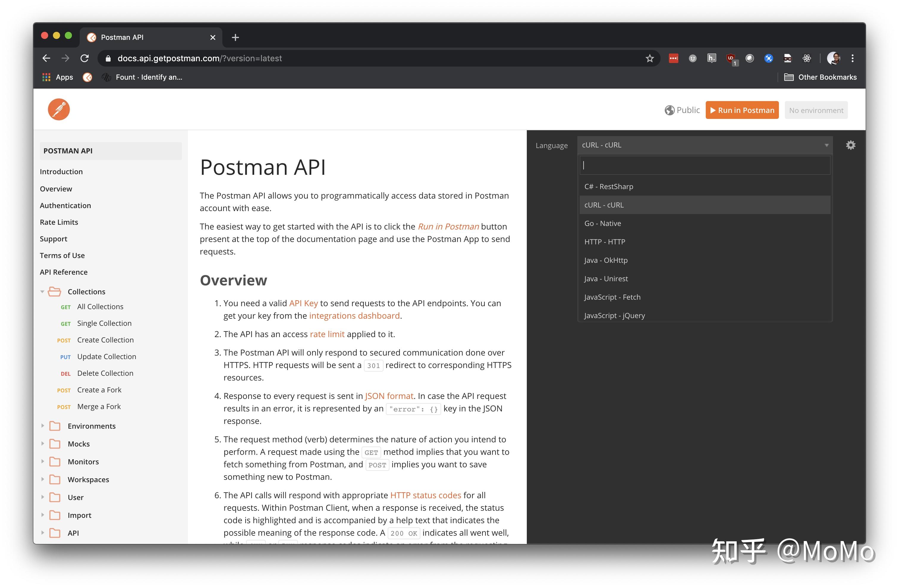Image resolution: width=899 pixels, height=588 pixels.
Task: Expand the Workspaces folder
Action: 42,479
